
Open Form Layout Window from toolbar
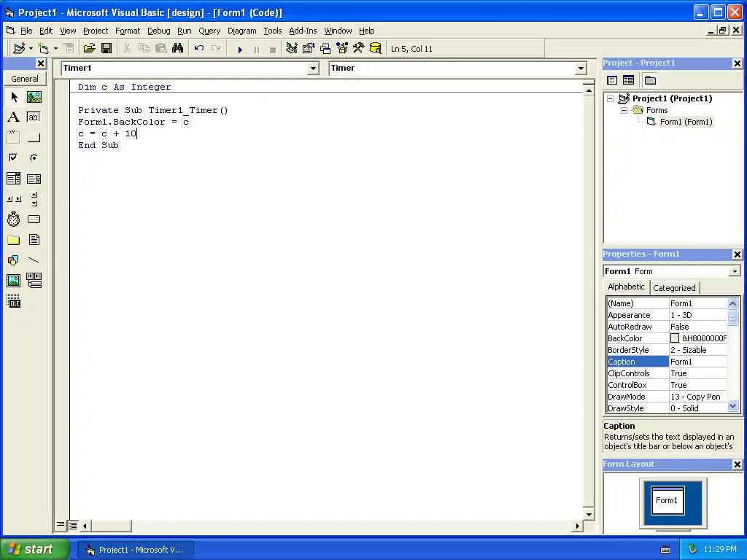coord(325,49)
